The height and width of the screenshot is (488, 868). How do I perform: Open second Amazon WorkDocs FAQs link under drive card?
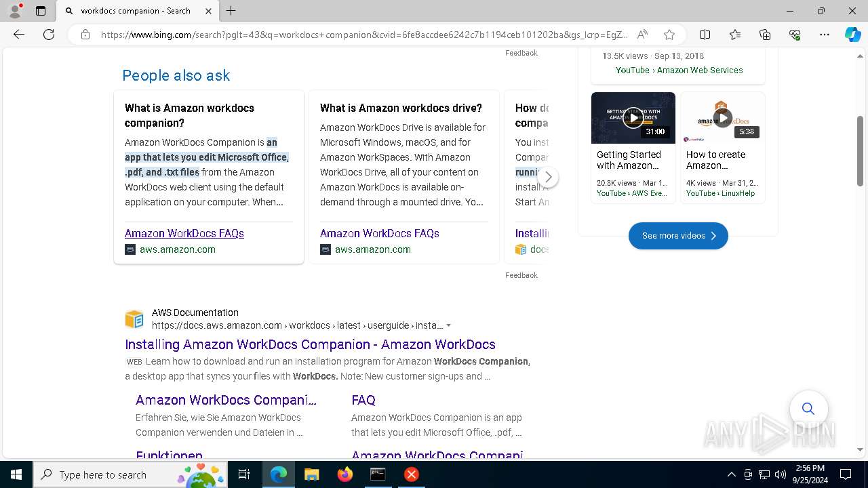(380, 233)
